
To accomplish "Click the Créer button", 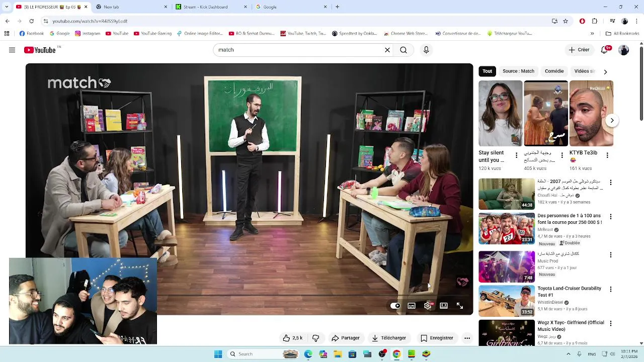I will tap(579, 50).
